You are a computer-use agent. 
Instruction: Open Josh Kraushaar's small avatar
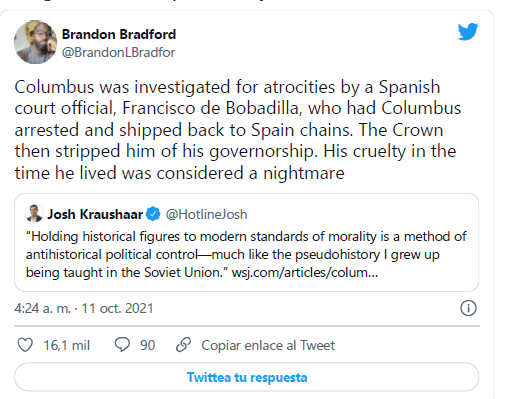(x=34, y=214)
